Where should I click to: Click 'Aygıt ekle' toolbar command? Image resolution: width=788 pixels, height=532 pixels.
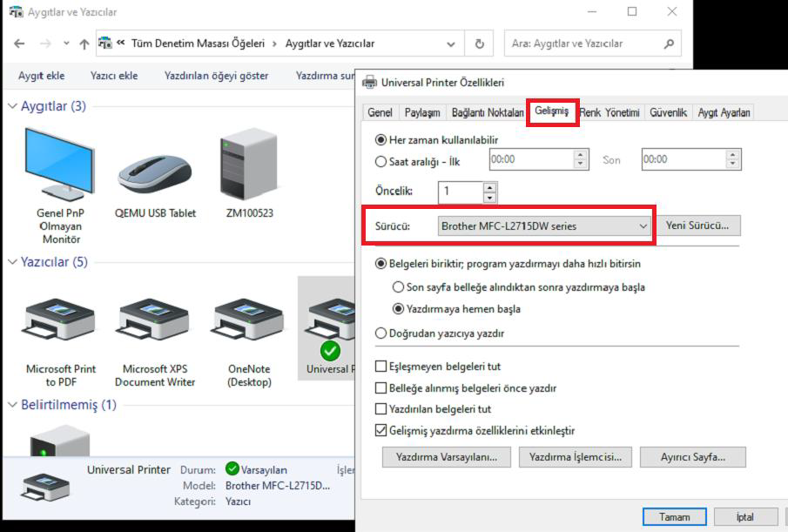pos(41,76)
